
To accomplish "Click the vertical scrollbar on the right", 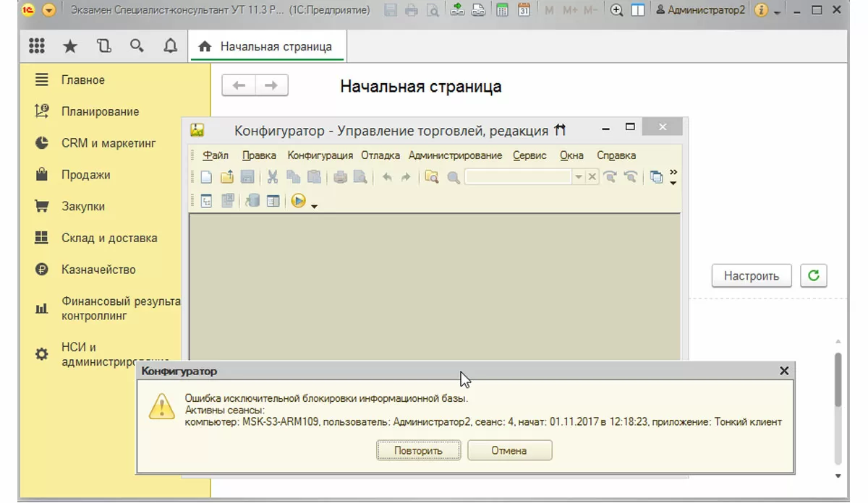I will [x=838, y=379].
